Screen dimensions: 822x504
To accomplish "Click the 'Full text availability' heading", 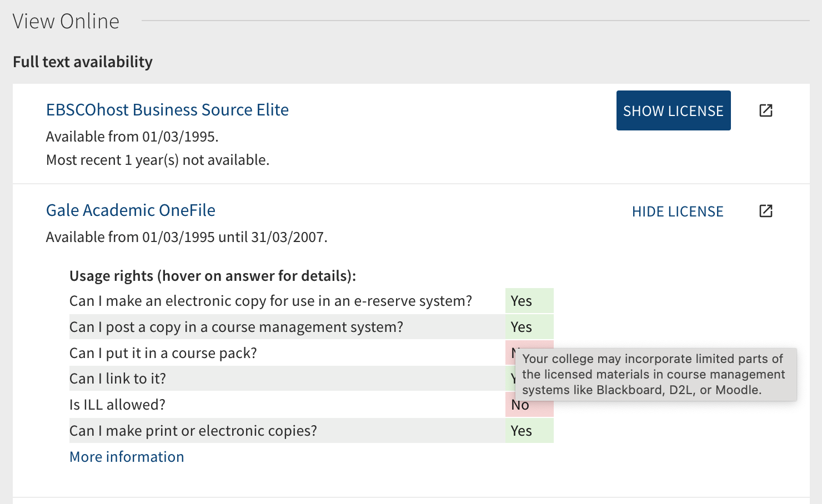I will tap(83, 62).
